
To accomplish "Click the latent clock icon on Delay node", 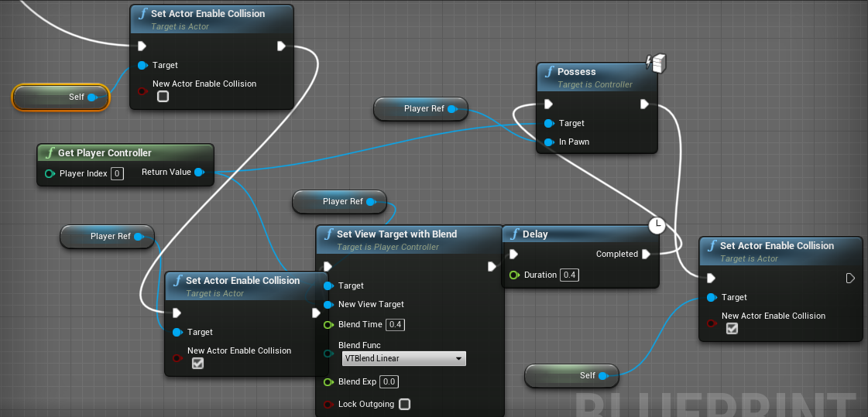I will tap(657, 225).
